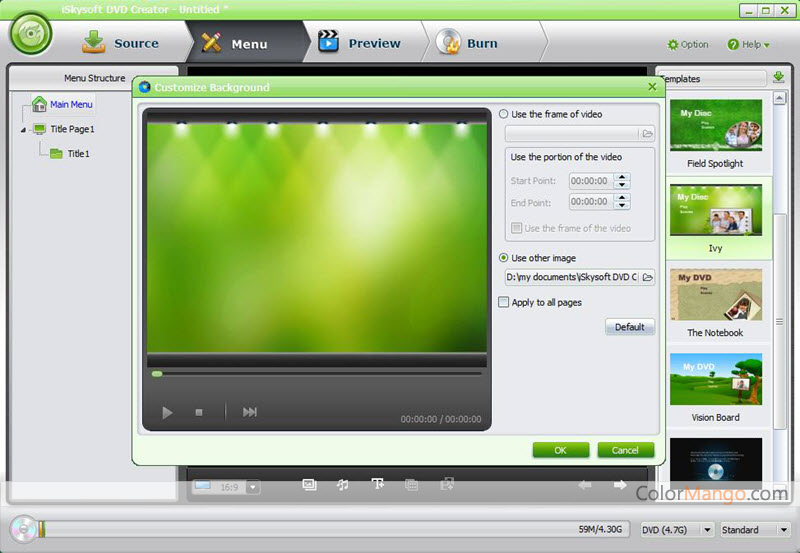Click the preview playback seek slider
This screenshot has width=800, height=553.
tap(316, 374)
